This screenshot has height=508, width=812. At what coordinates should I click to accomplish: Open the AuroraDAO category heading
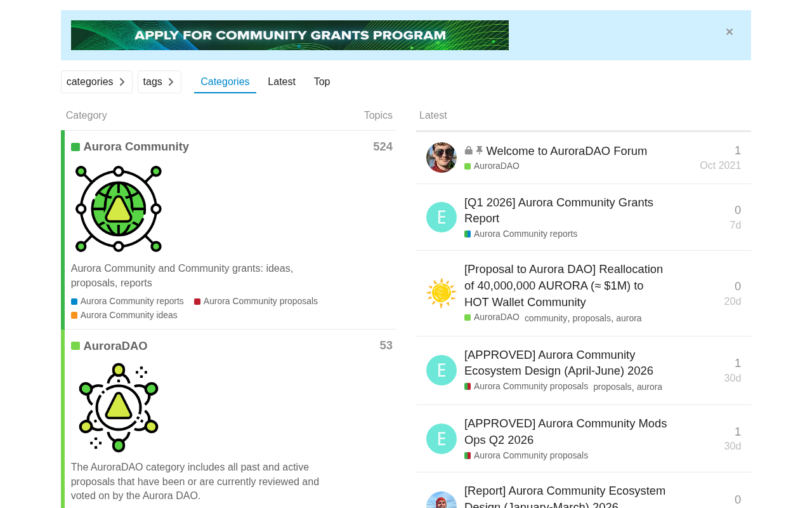pyautogui.click(x=115, y=346)
